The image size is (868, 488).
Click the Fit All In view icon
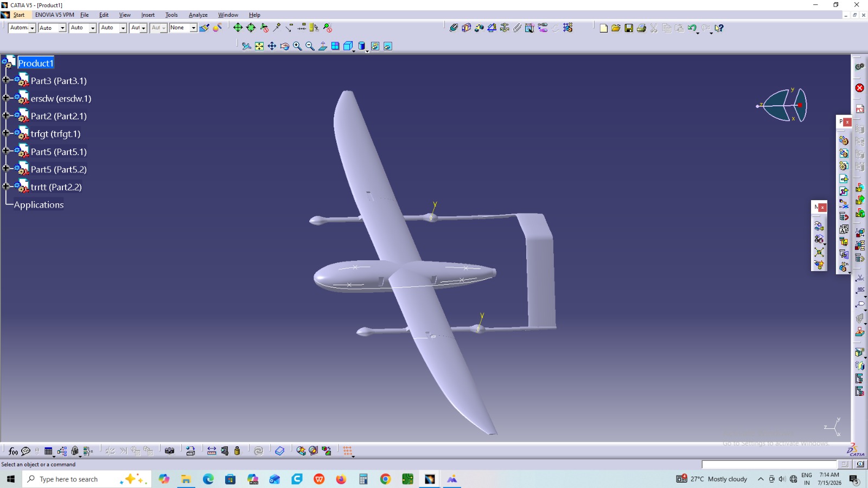[x=259, y=47]
